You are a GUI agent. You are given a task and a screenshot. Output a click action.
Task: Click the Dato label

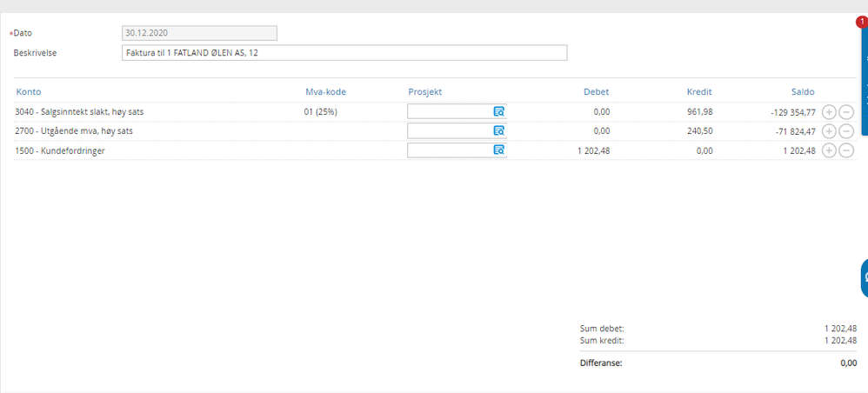pos(23,33)
